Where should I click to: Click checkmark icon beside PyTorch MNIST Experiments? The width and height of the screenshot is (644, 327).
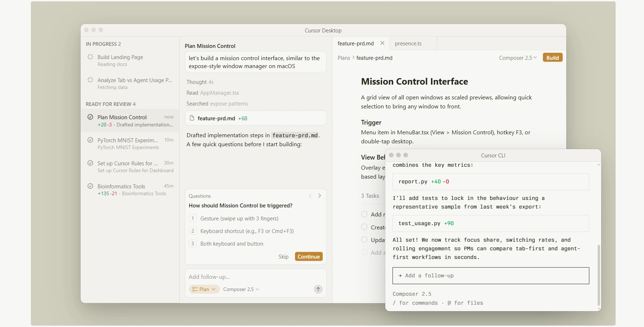pos(90,140)
